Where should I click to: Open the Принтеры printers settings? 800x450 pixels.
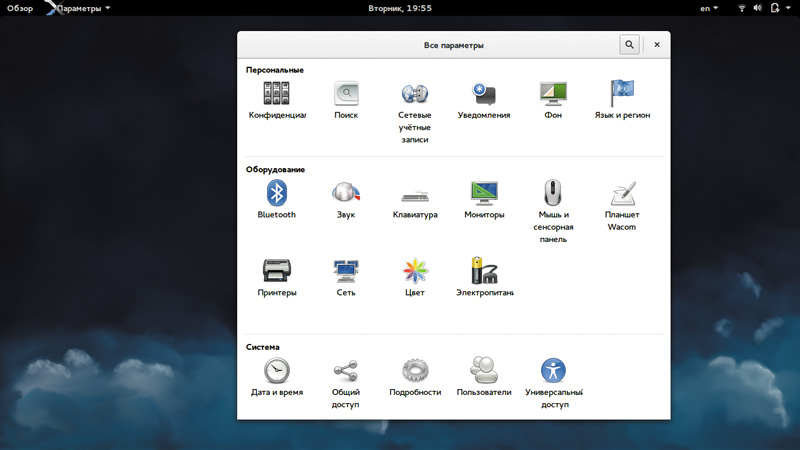point(277,278)
